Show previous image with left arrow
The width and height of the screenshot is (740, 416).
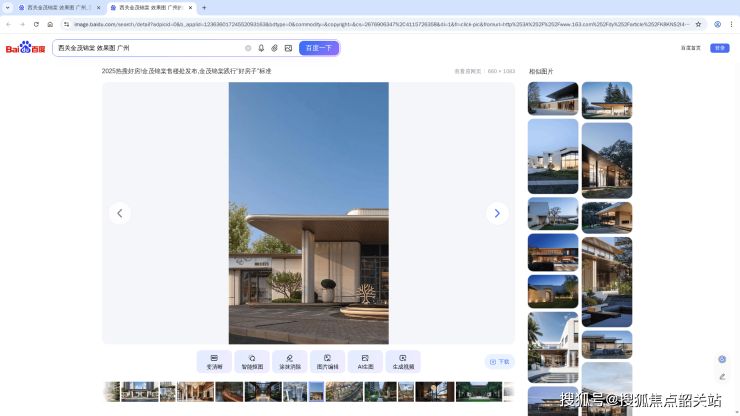(x=120, y=213)
